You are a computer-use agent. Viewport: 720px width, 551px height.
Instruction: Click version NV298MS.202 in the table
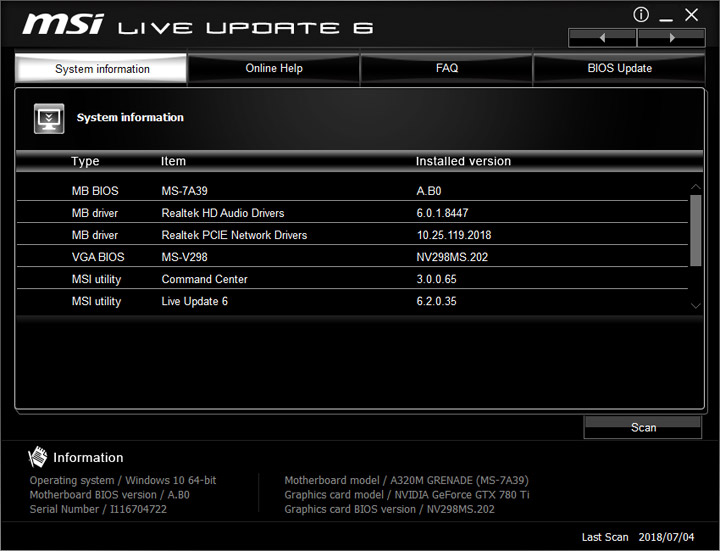tap(452, 257)
